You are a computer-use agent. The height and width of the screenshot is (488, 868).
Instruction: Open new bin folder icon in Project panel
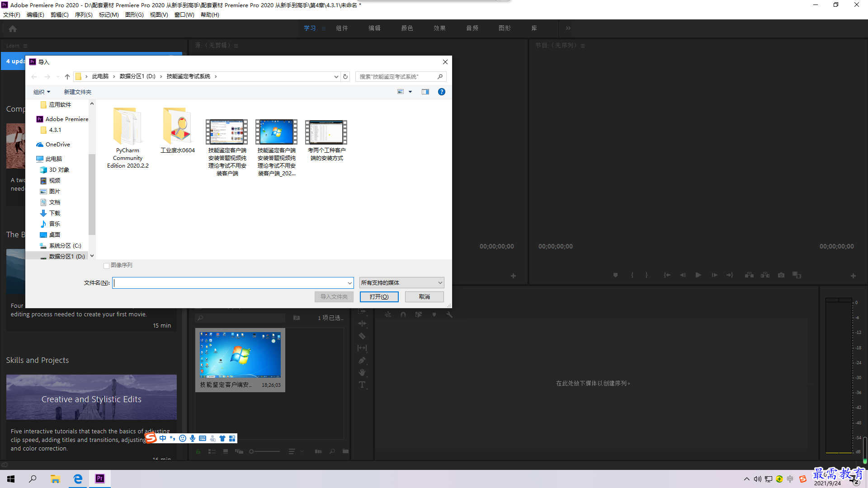[x=345, y=451]
